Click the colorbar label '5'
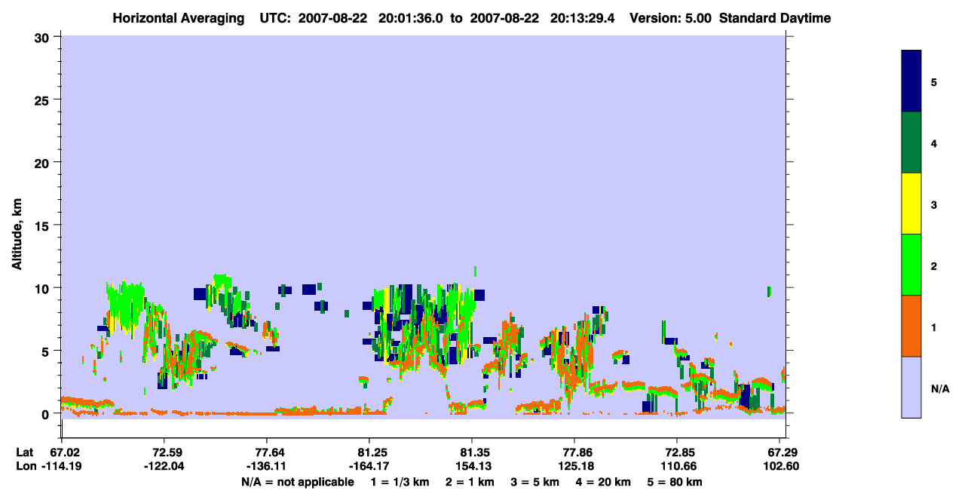Image resolution: width=980 pixels, height=503 pixels. coord(934,81)
